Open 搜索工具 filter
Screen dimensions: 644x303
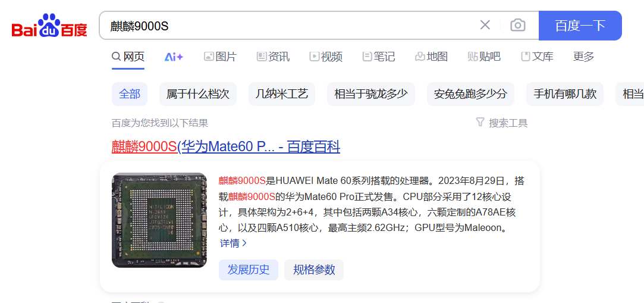[501, 123]
